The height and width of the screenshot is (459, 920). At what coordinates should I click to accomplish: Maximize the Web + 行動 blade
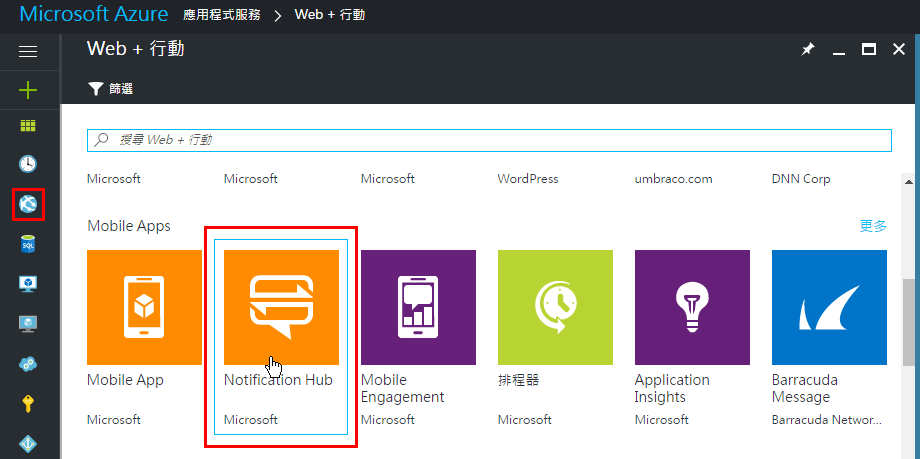coord(868,50)
